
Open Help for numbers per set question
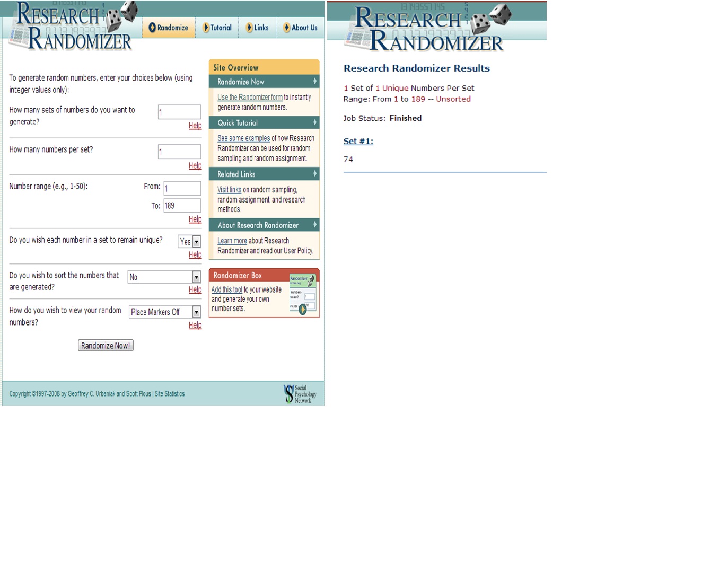click(x=195, y=165)
